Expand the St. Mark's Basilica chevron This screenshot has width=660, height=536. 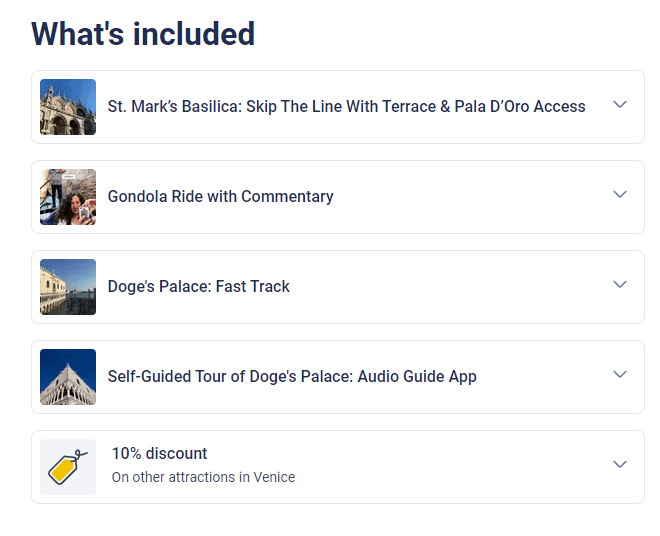coord(620,104)
